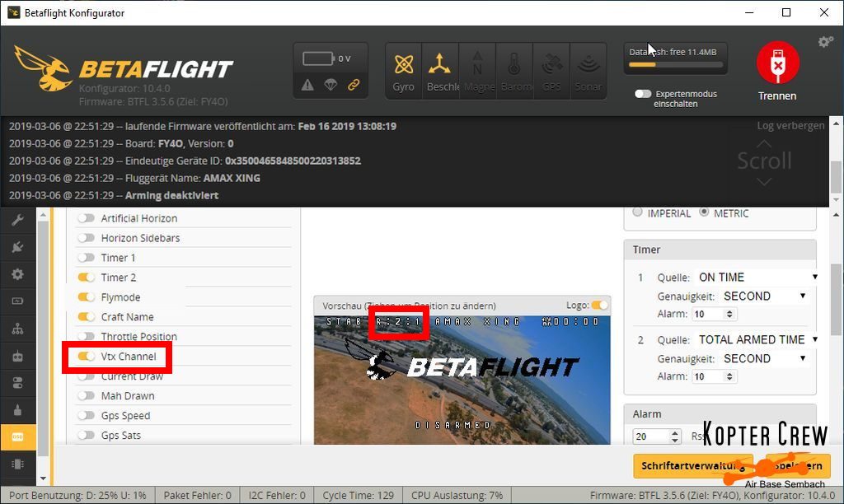Select the METRIC units radio button
Screen dimensions: 844x504
pyautogui.click(x=704, y=212)
